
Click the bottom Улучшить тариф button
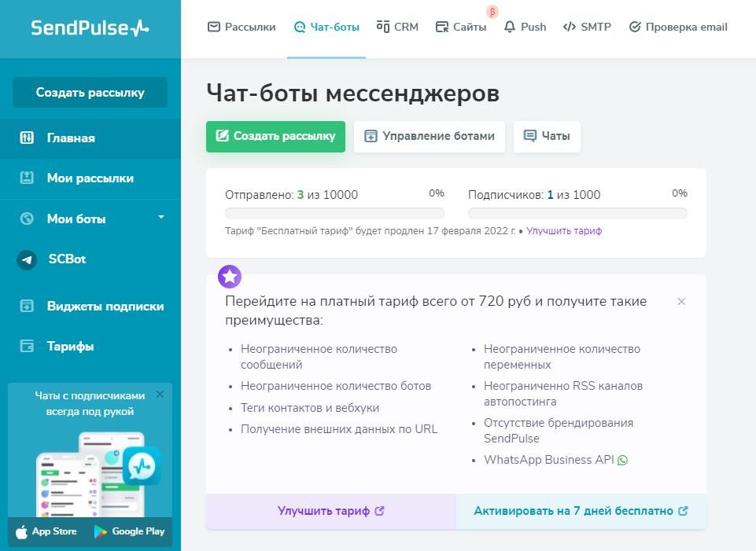pyautogui.click(x=330, y=511)
